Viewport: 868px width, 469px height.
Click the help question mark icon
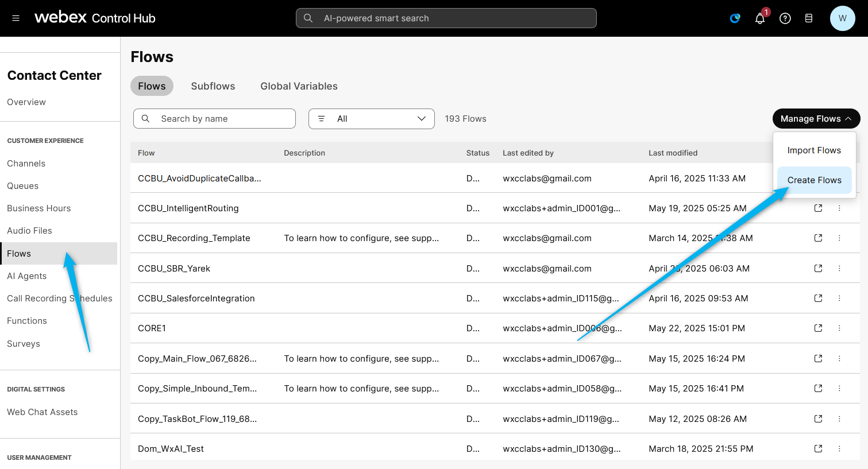pos(785,18)
